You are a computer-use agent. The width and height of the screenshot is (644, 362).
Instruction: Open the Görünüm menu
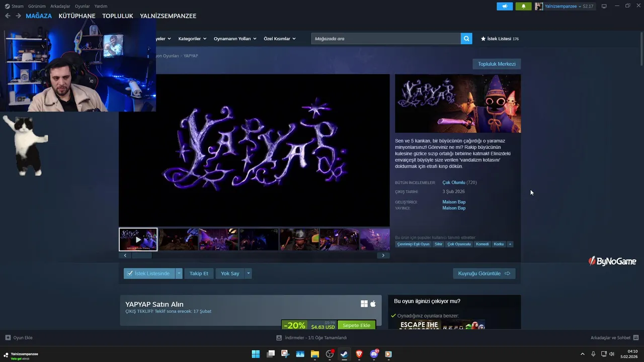click(37, 6)
